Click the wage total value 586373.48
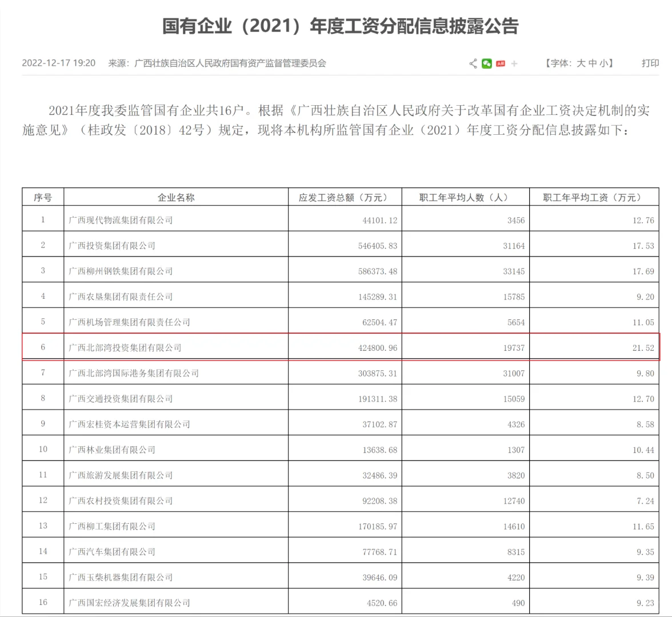The width and height of the screenshot is (672, 617). coord(378,271)
